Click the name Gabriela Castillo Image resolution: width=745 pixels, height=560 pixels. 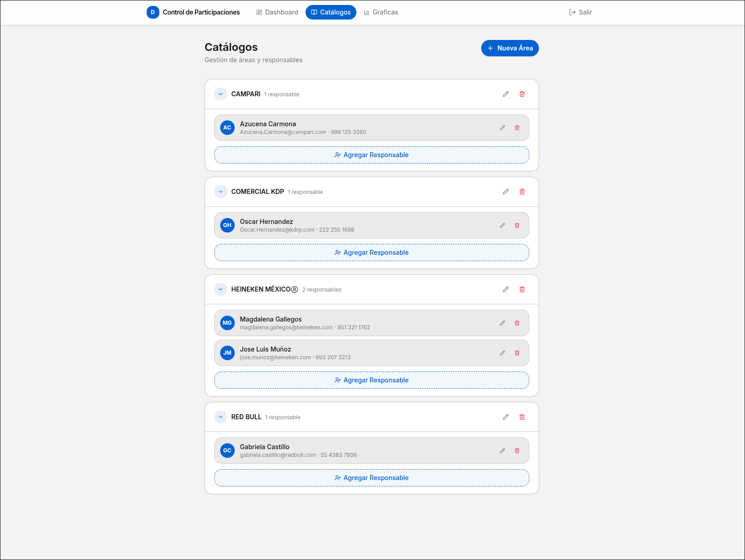point(265,447)
